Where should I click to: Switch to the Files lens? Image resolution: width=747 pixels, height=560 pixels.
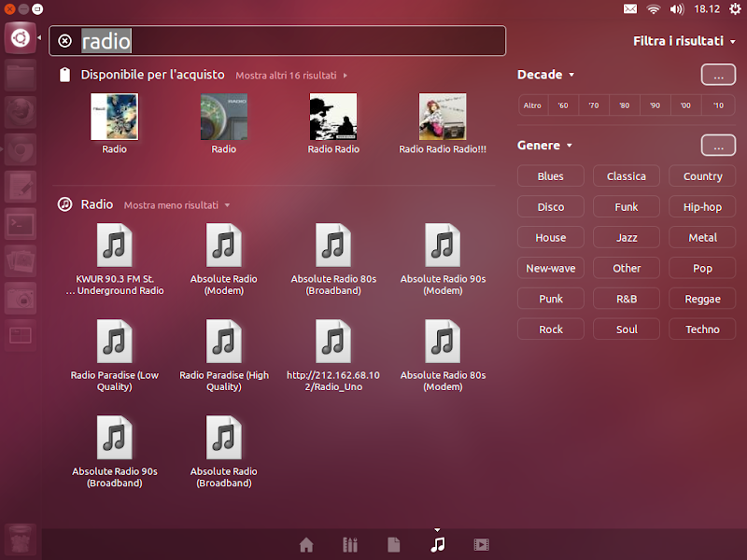coord(394,544)
